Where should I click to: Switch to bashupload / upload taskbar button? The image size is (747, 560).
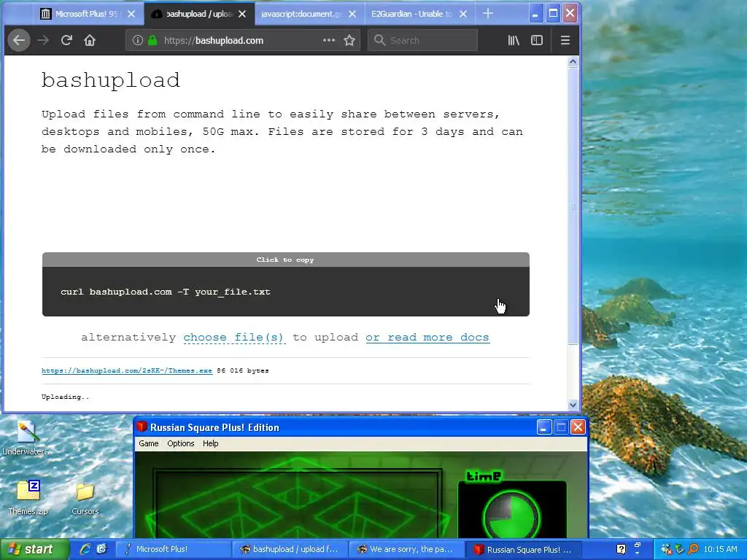[290, 549]
